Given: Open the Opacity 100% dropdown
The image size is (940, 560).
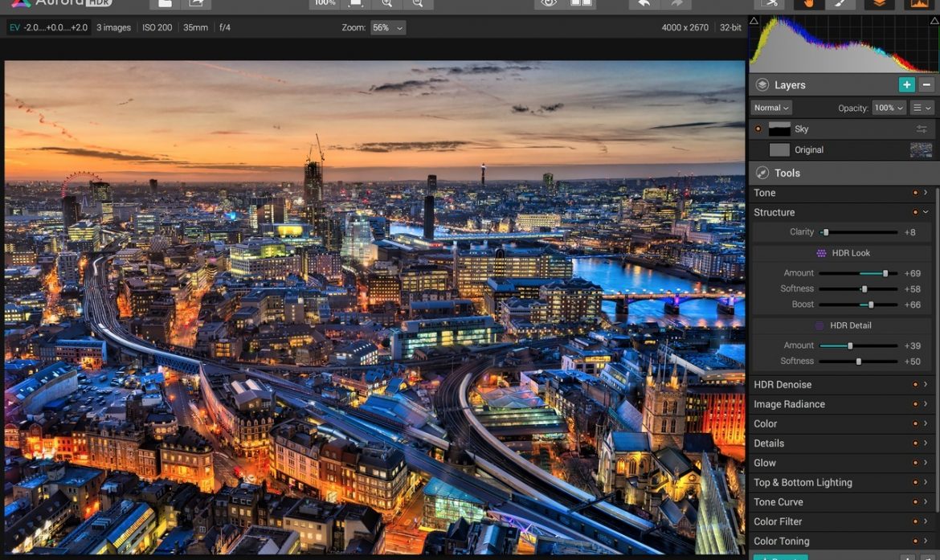Looking at the screenshot, I should pos(889,108).
